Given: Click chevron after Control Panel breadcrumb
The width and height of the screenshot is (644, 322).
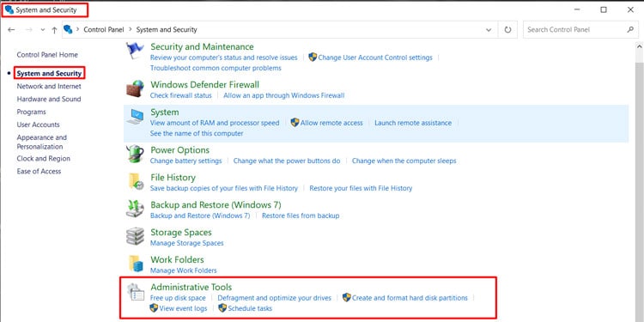Looking at the screenshot, I should (131, 29).
